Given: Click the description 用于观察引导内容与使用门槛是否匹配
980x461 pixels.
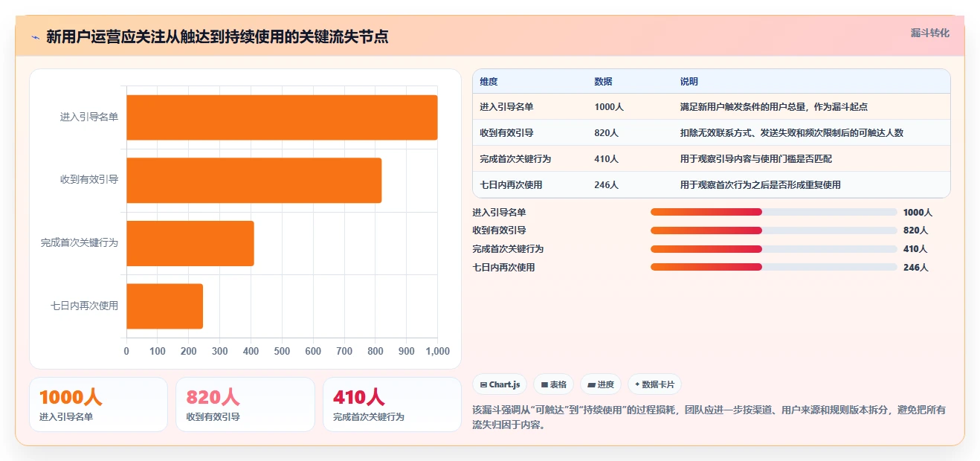Looking at the screenshot, I should 756,159.
